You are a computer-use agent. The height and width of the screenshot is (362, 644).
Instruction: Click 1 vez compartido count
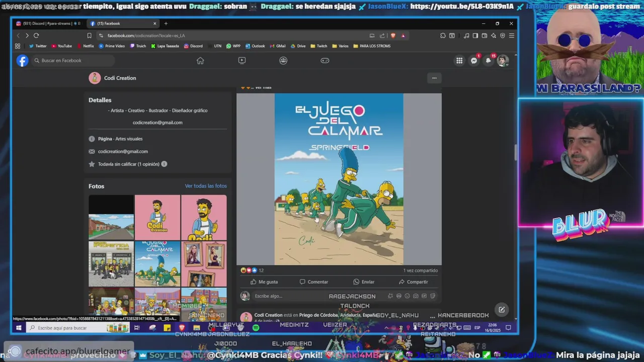(421, 270)
